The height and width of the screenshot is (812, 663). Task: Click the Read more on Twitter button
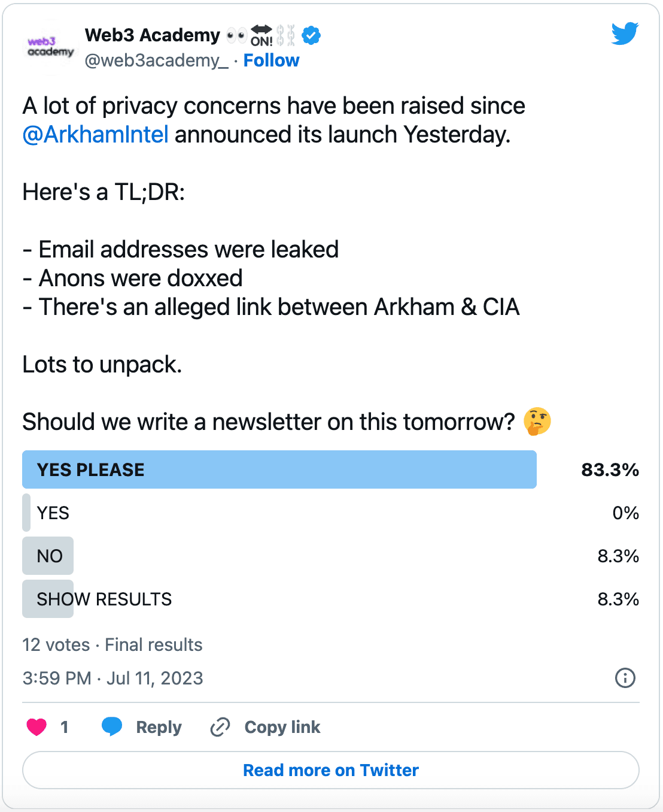coord(331,770)
